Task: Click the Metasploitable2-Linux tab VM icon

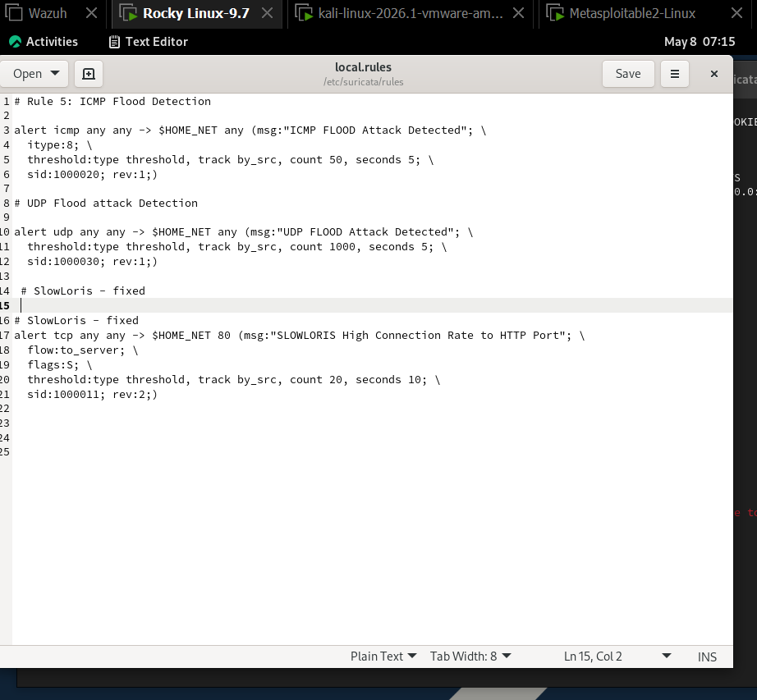Action: (x=555, y=12)
